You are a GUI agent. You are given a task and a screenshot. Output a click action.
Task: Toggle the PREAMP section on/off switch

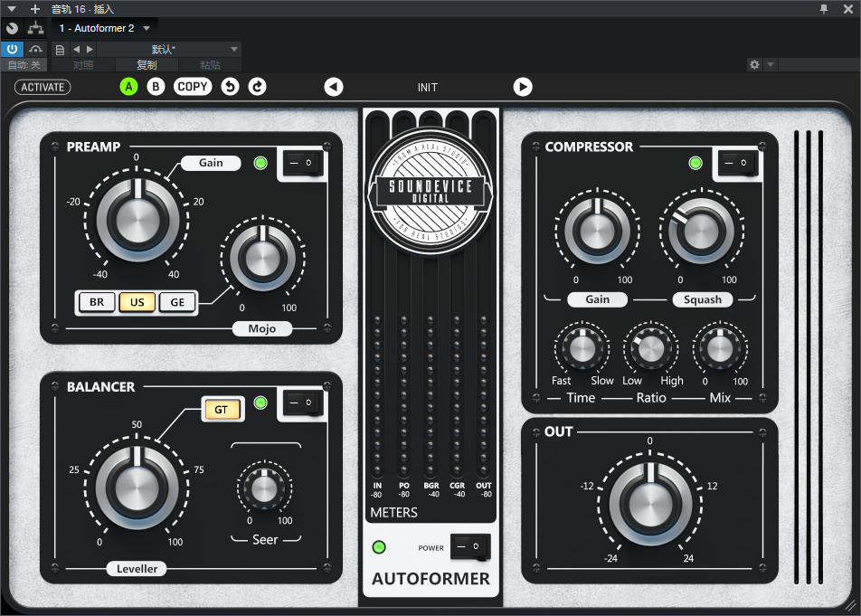point(302,163)
